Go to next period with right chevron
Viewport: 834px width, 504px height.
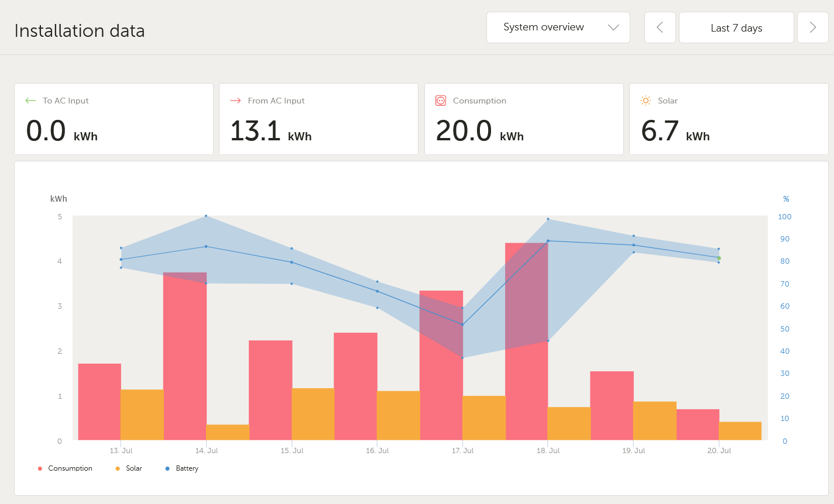(812, 27)
